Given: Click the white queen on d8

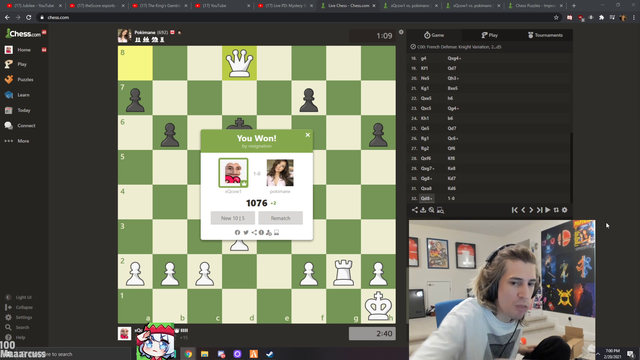Looking at the screenshot, I should click(239, 63).
